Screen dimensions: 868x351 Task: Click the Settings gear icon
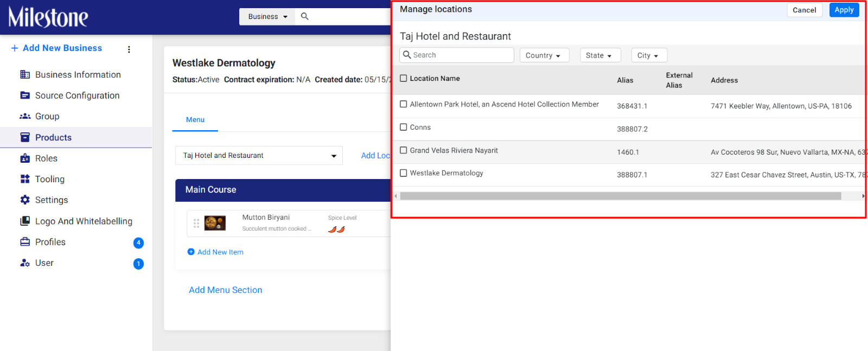tap(25, 200)
